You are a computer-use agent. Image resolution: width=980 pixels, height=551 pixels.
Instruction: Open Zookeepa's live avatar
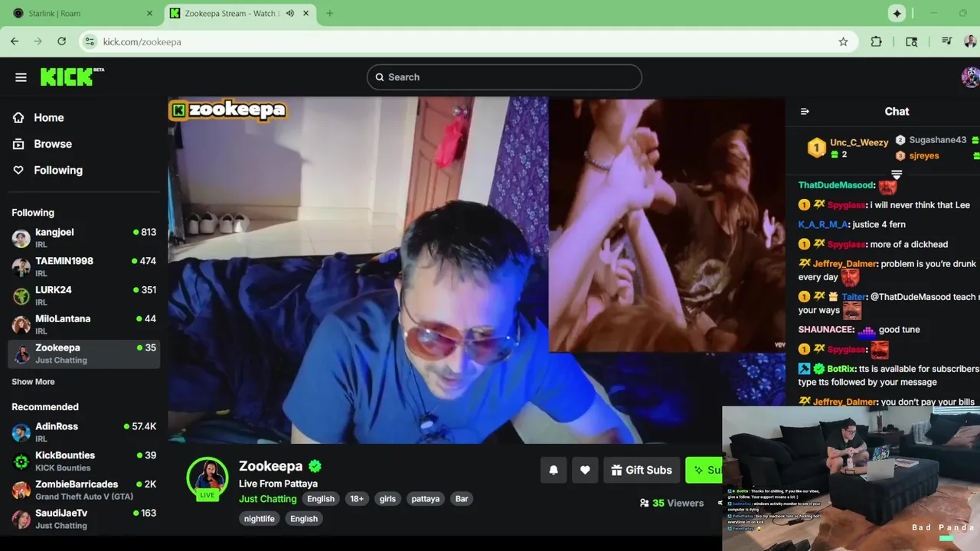[x=207, y=478]
